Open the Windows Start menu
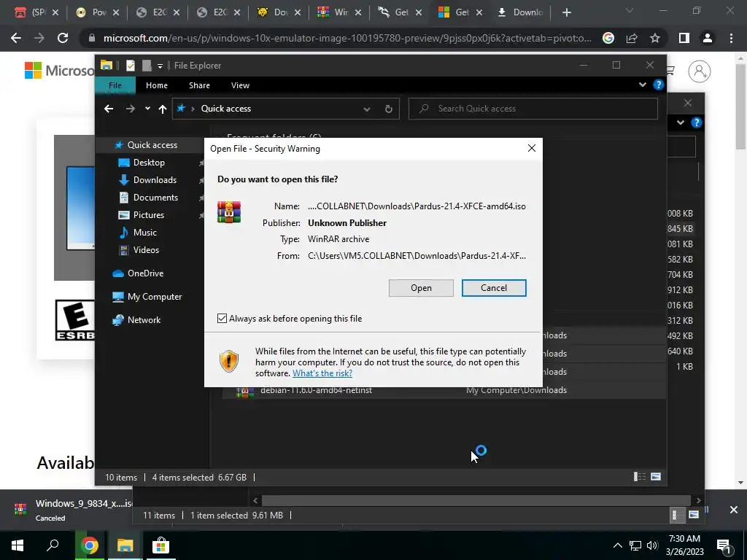This screenshot has height=560, width=747. (x=18, y=545)
